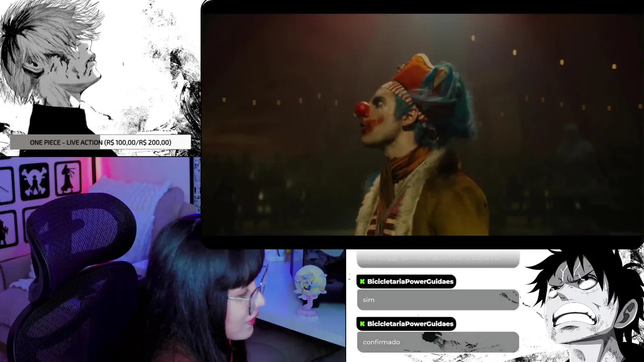Image resolution: width=644 pixels, height=362 pixels.
Task: Click the Kick icon above the "sim" message
Action: pos(362,282)
